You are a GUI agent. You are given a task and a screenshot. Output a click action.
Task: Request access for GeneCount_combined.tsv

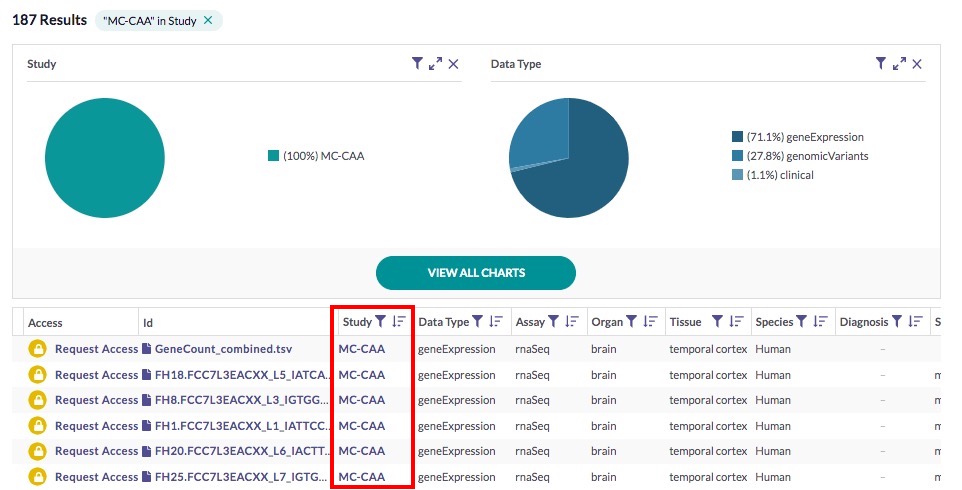point(96,349)
